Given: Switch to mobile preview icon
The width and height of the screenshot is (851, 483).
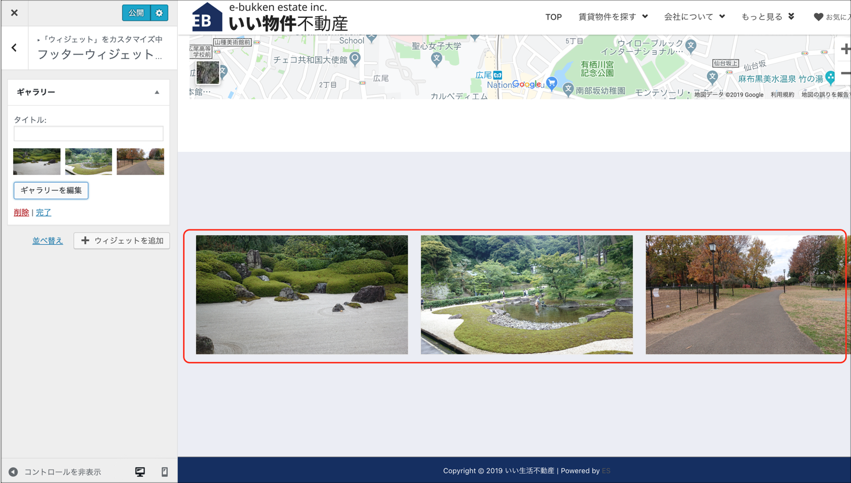Looking at the screenshot, I should tap(165, 472).
